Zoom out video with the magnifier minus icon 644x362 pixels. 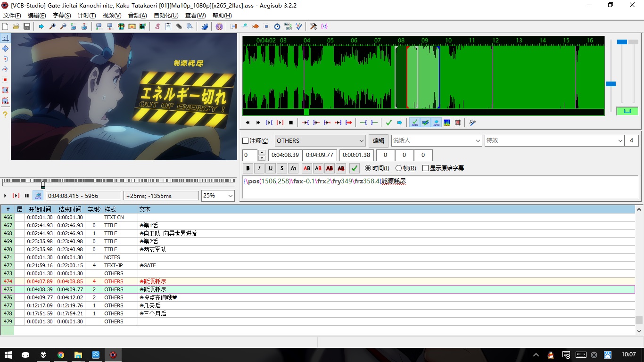tap(63, 26)
